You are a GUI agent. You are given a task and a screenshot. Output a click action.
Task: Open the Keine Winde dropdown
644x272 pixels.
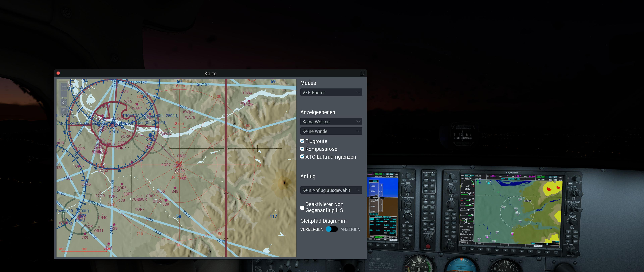click(331, 131)
